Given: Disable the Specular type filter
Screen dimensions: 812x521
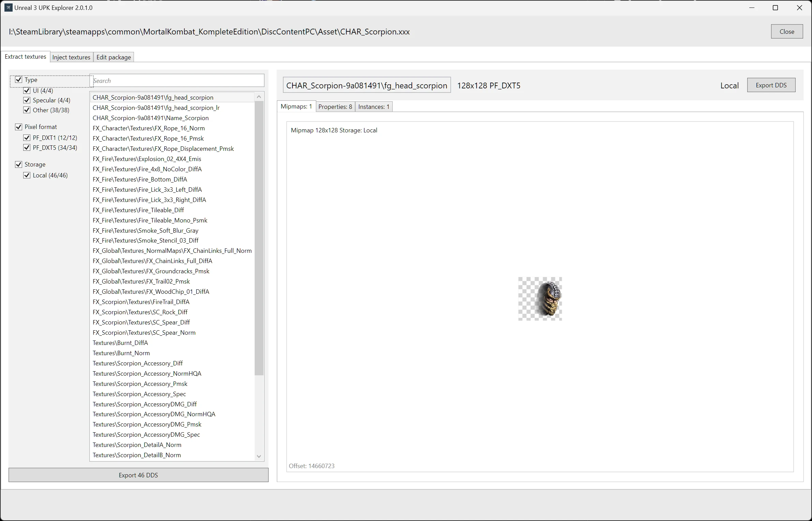Looking at the screenshot, I should click(27, 100).
